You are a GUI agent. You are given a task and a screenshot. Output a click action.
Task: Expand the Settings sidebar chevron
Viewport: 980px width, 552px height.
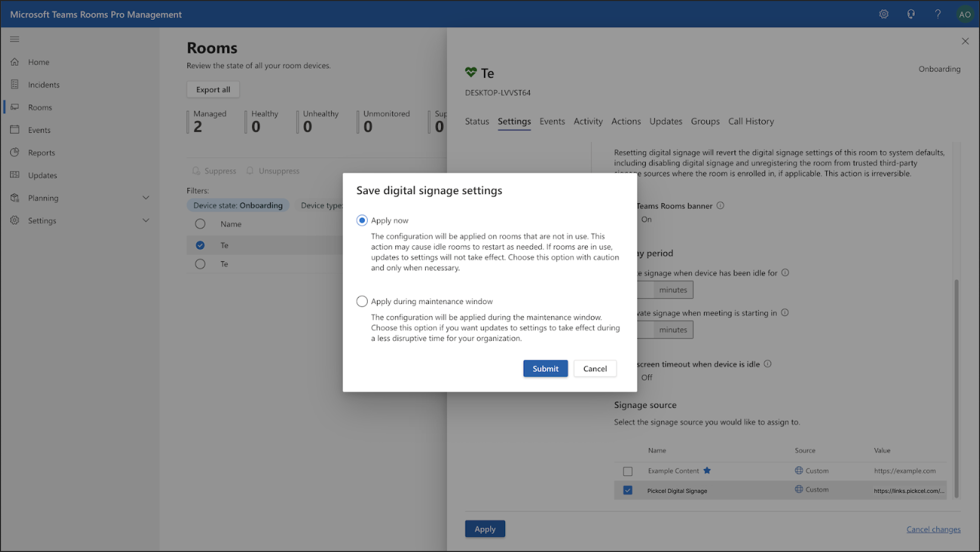[x=146, y=220]
